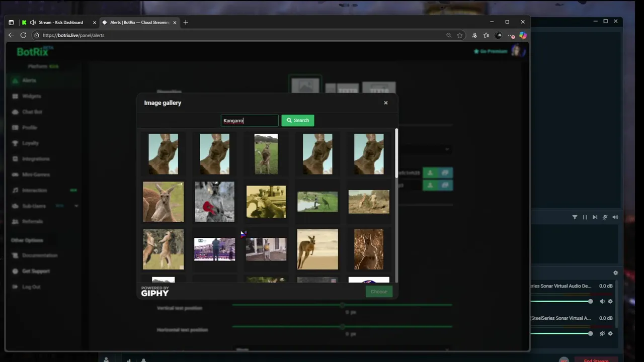Click the address bar URL botrix.live/panel/alerts
Viewport: 644px width, 362px height.
point(73,35)
